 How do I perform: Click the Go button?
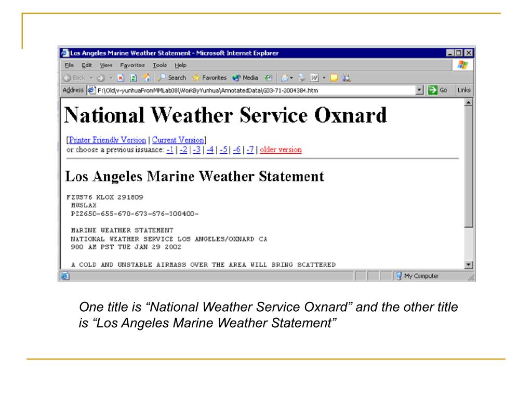(x=437, y=90)
